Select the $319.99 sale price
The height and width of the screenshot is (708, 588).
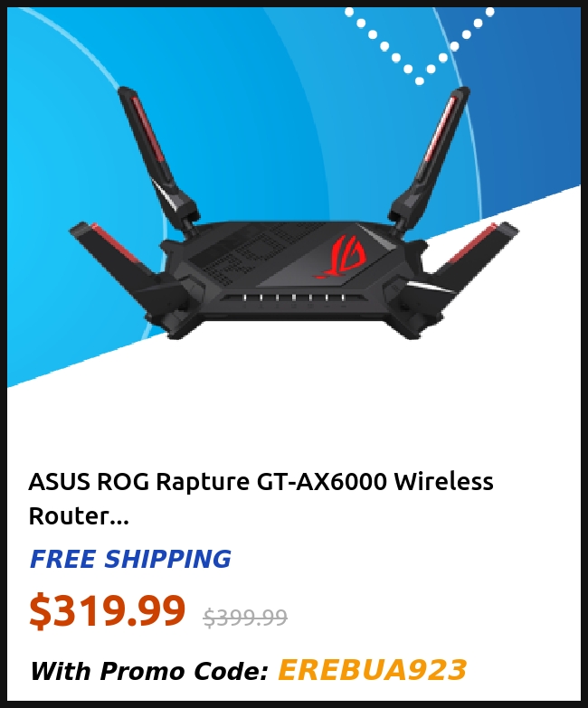pos(108,611)
